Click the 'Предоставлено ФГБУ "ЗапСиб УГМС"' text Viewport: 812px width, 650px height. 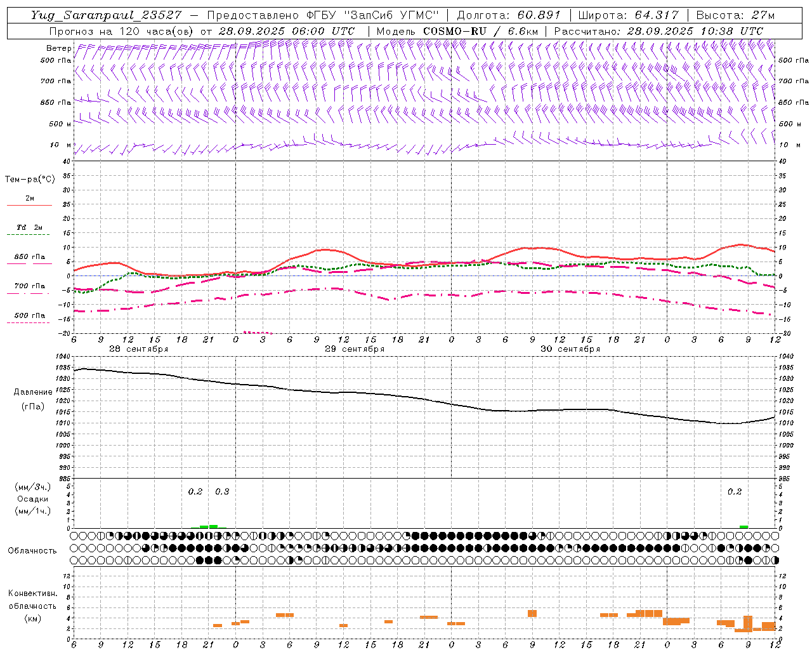pos(323,15)
